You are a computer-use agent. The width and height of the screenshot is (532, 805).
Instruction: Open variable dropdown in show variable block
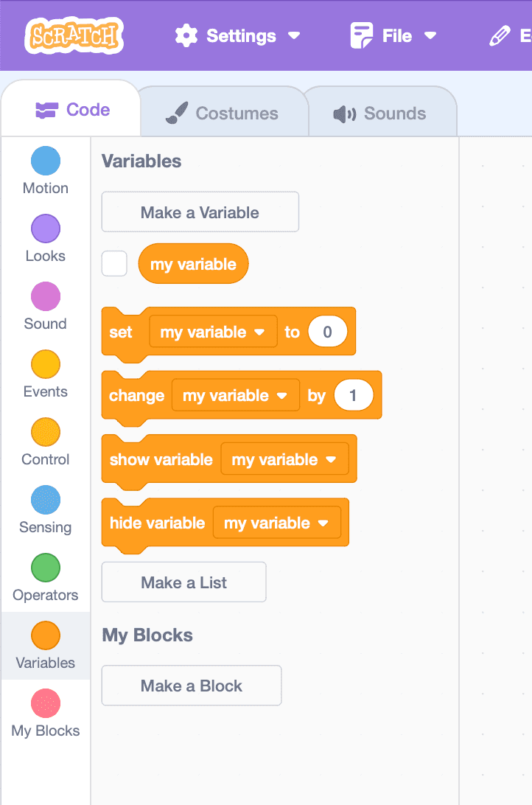[284, 460]
